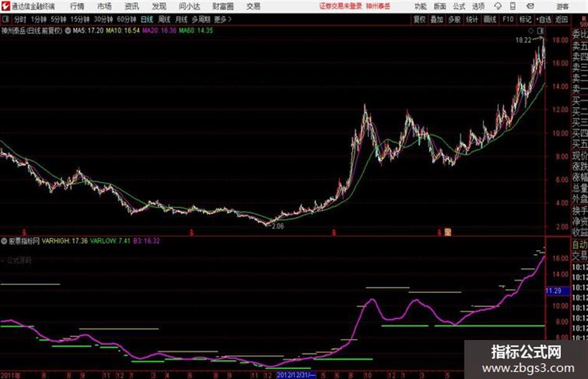The height and width of the screenshot is (379, 588).
Task: Open the mail envelope icon
Action: point(530,6)
